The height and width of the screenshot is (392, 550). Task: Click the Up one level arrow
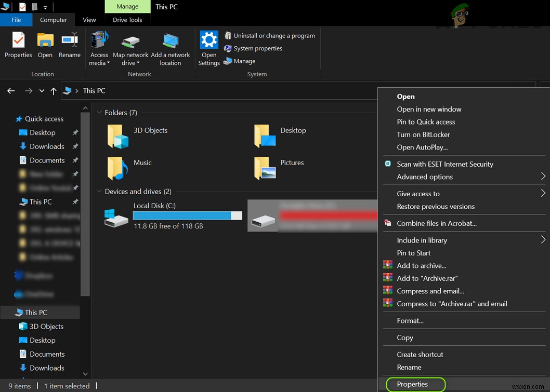click(x=54, y=91)
